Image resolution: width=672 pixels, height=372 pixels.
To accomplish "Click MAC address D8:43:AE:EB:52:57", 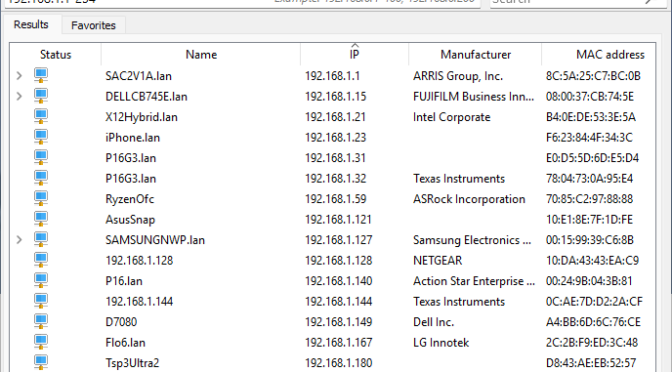I will (x=591, y=363).
